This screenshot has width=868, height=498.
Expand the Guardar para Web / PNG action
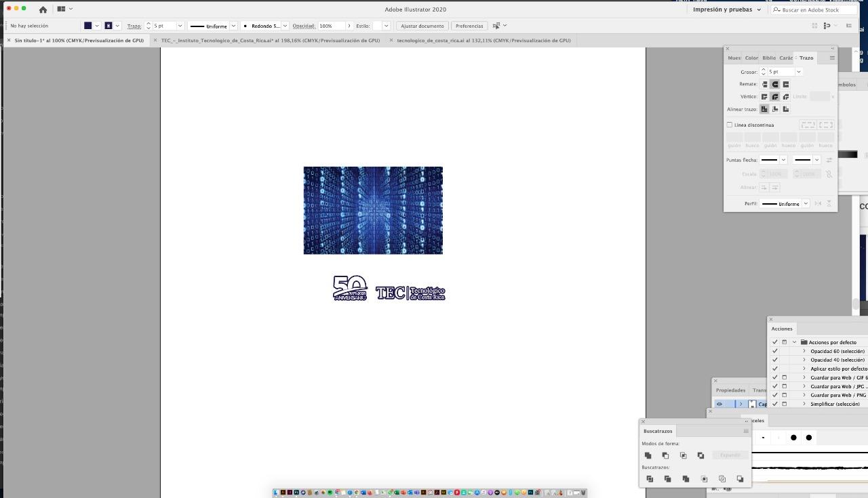(804, 395)
